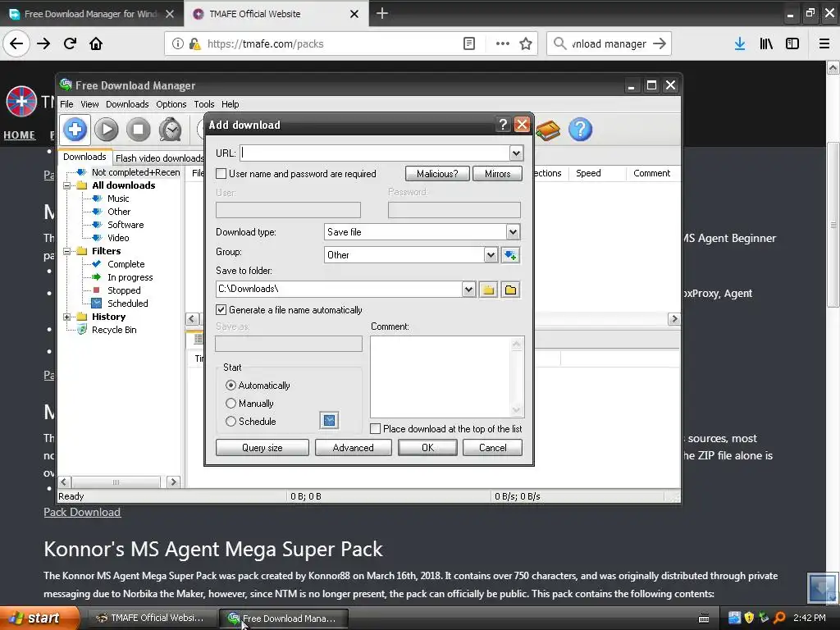Open the File menu
The width and height of the screenshot is (840, 630).
pyautogui.click(x=66, y=104)
